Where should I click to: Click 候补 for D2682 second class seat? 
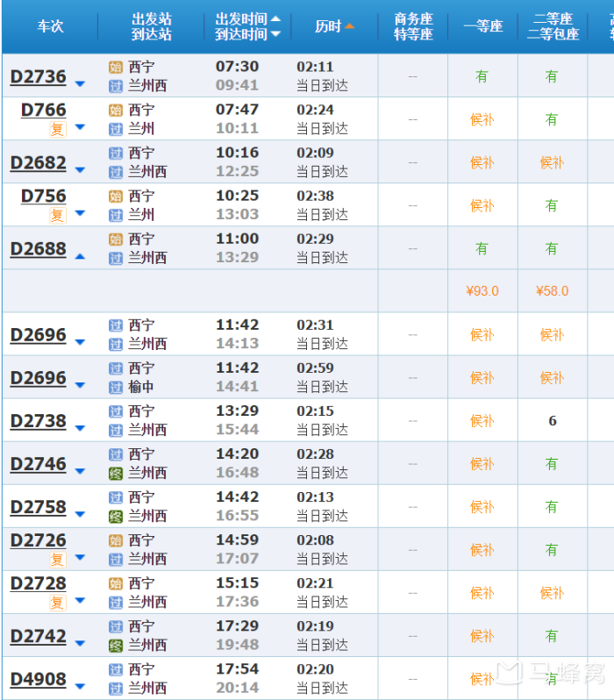pyautogui.click(x=552, y=163)
